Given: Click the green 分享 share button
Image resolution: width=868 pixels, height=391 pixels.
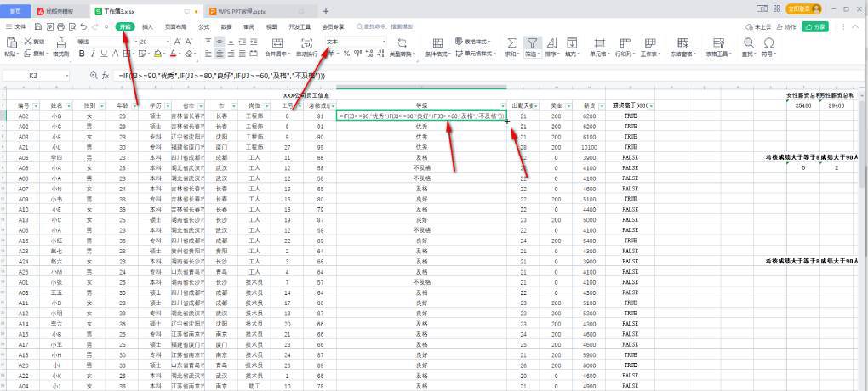Looking at the screenshot, I should point(815,26).
